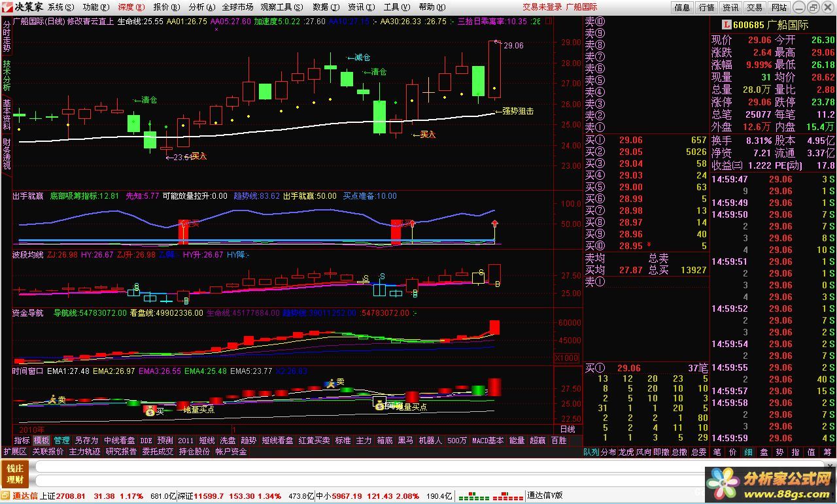
Task: Choose the 机器人 template
Action: (430, 441)
